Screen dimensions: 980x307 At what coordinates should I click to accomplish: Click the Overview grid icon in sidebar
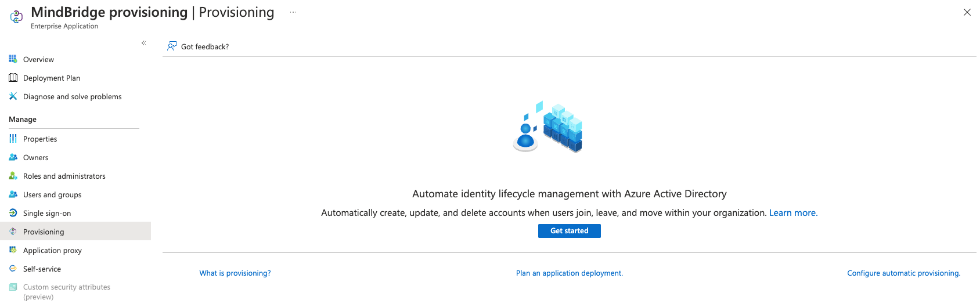point(13,59)
